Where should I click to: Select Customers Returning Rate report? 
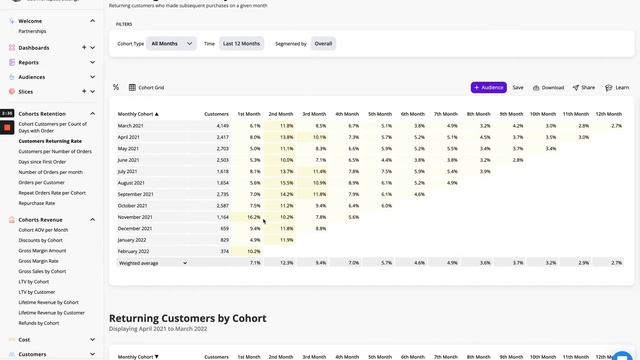(50, 141)
